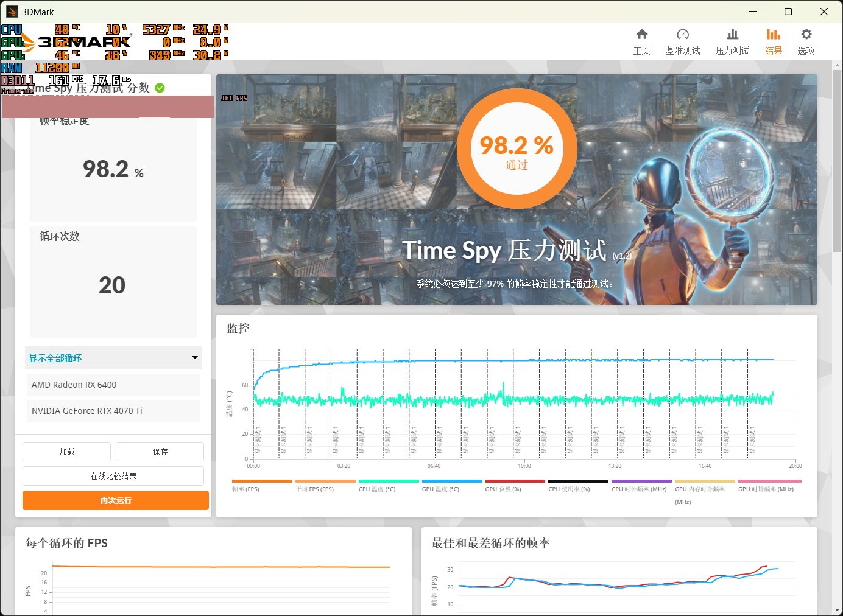Click the scrollbar up arrow
The height and width of the screenshot is (616, 843).
coord(837,65)
